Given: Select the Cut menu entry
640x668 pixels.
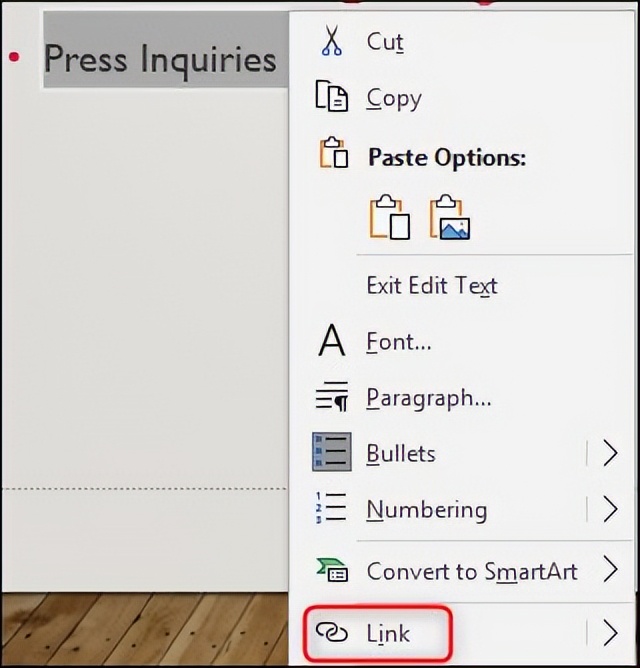Looking at the screenshot, I should point(385,41).
